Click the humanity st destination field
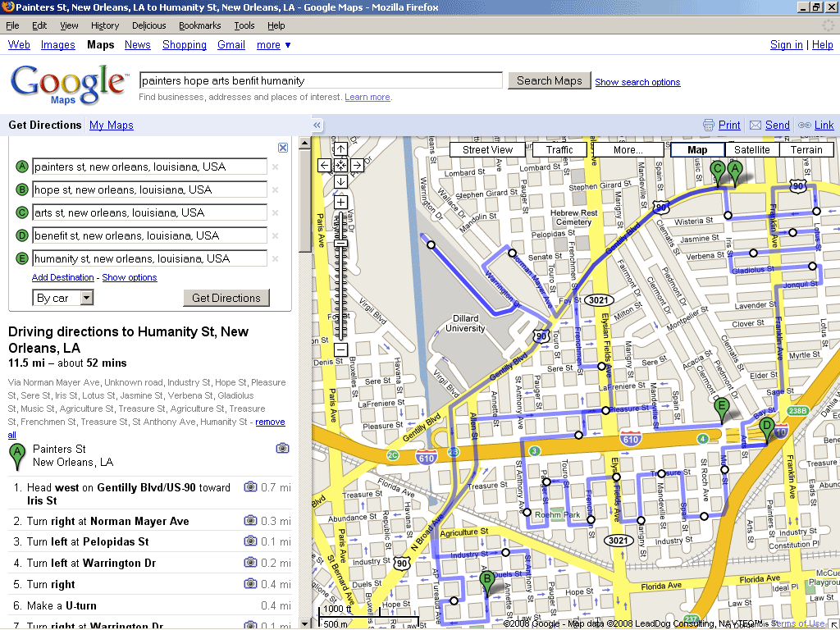The image size is (840, 630). [149, 258]
